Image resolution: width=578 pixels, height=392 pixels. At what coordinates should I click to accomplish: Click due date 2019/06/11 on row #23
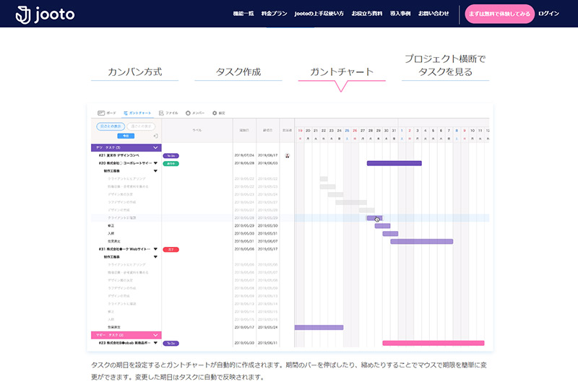click(268, 343)
